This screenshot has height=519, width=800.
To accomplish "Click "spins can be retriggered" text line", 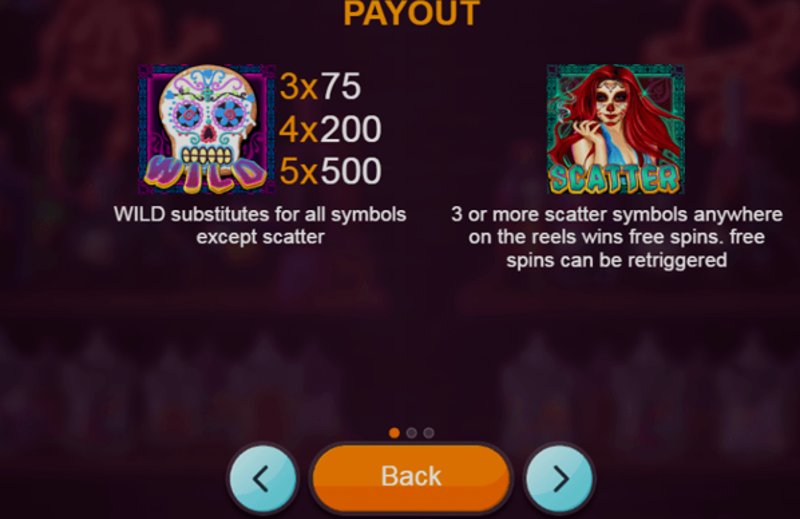I will pos(616,260).
